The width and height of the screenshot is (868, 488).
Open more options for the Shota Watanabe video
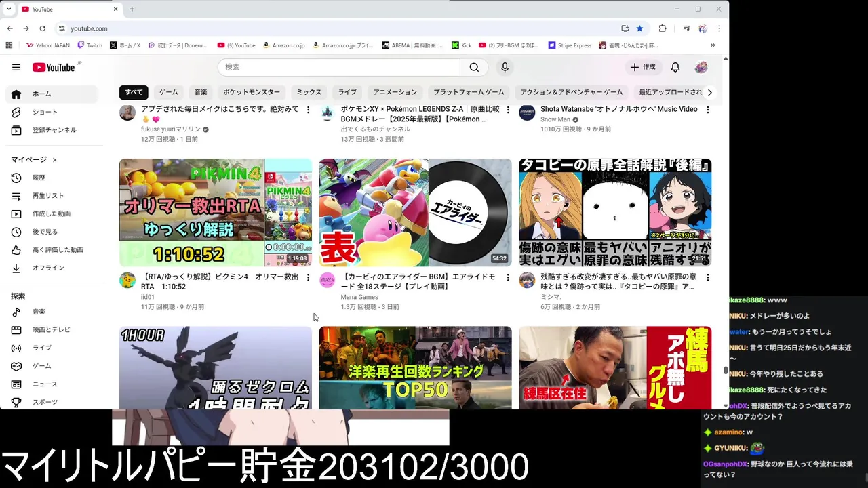point(707,110)
